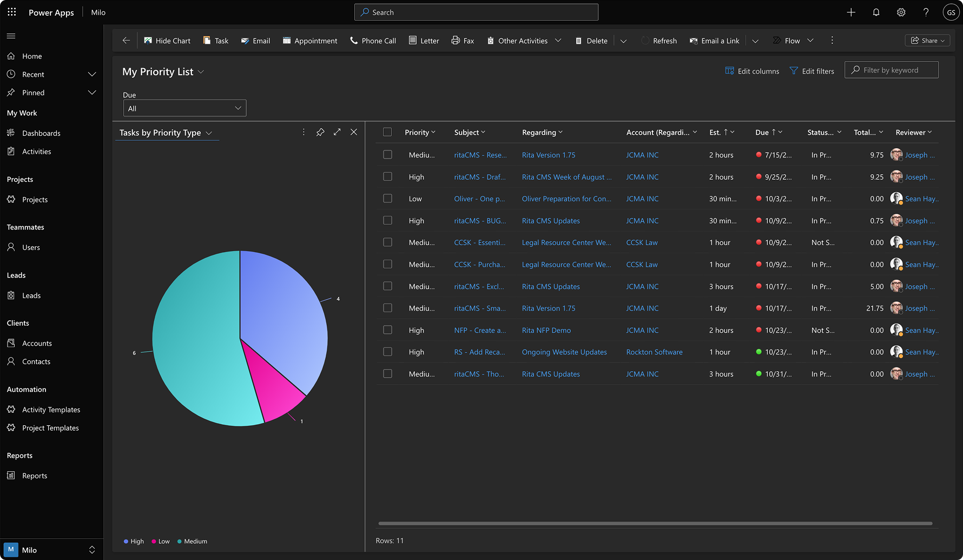Toggle the select all rows checkbox
This screenshot has height=560, width=963.
[x=387, y=132]
